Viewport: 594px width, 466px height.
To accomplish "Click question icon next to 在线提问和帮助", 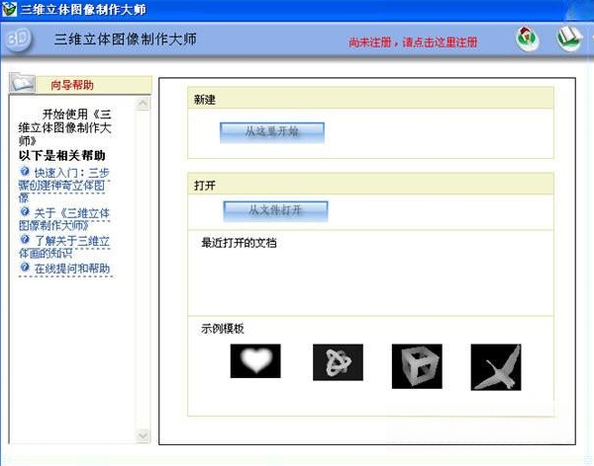I will [x=25, y=267].
